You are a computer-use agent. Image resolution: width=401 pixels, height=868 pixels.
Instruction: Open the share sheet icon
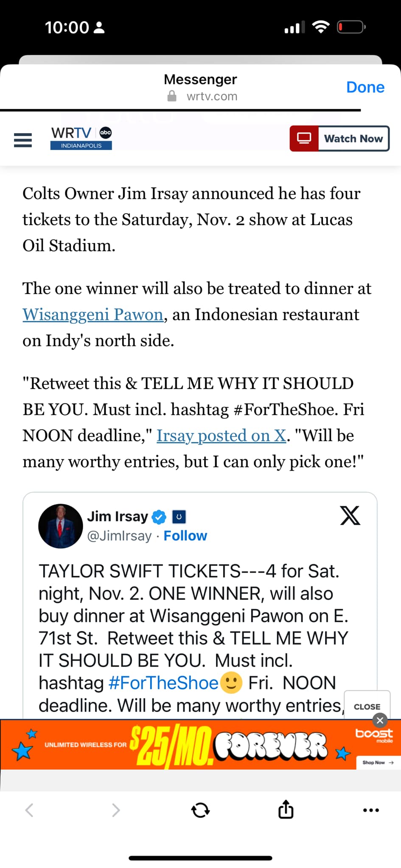tap(286, 809)
